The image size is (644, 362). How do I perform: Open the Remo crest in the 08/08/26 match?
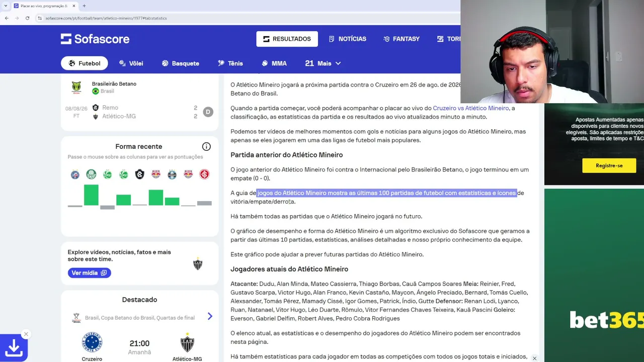[x=96, y=108]
